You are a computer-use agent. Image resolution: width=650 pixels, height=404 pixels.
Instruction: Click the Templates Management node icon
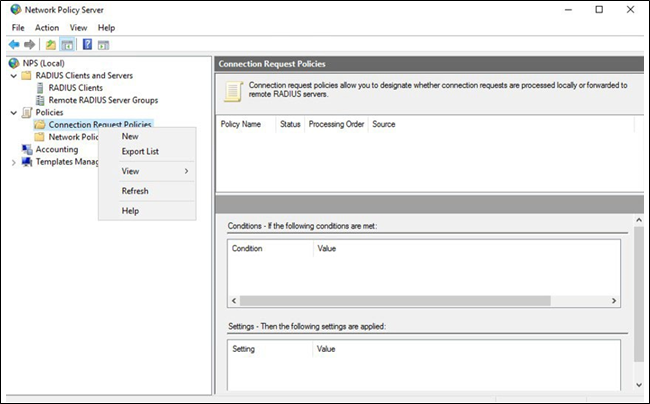tap(27, 162)
